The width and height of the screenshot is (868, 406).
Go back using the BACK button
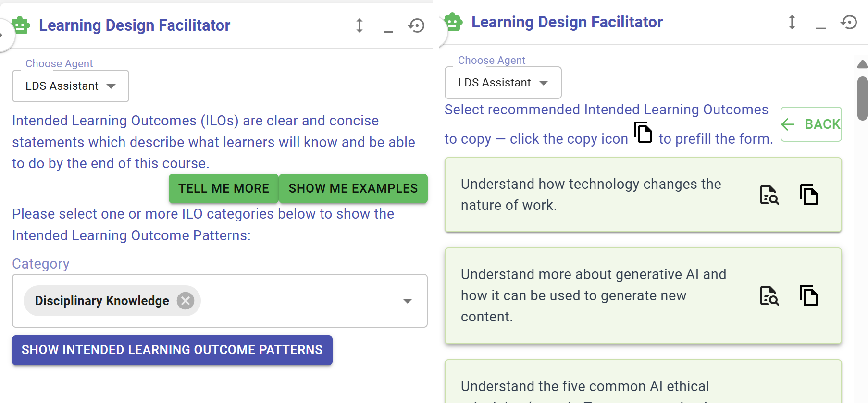[811, 124]
